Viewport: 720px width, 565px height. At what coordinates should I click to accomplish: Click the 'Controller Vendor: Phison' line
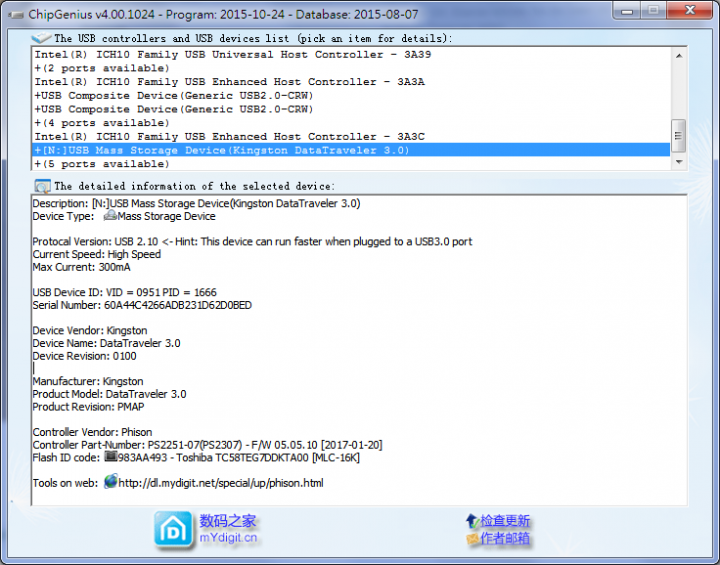(x=92, y=432)
